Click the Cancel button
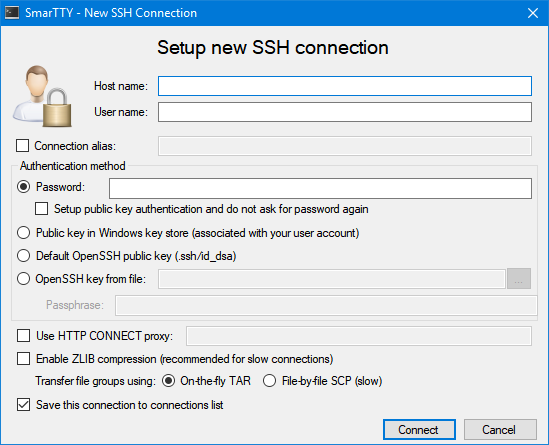Screen dimensions: 549x445 point(500,430)
